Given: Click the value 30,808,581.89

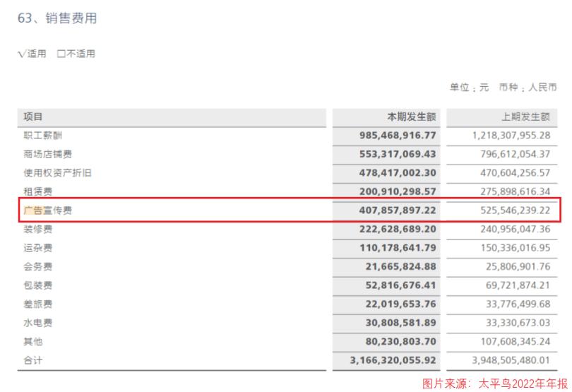Looking at the screenshot, I should [401, 323].
